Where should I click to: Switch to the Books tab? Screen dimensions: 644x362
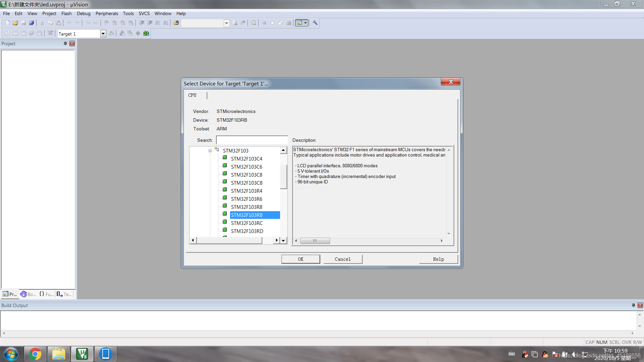(28, 294)
